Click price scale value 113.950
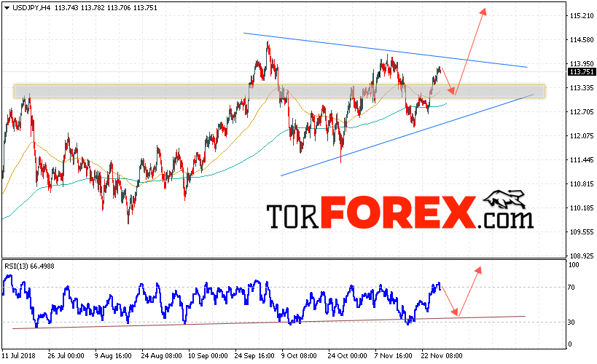Viewport: 597px width, 364px height. (582, 63)
